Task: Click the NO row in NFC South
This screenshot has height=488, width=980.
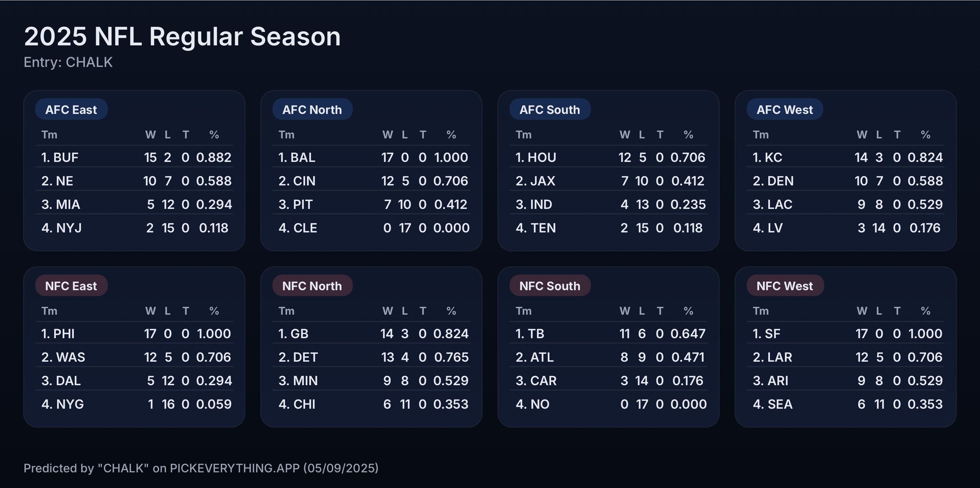Action: 608,404
